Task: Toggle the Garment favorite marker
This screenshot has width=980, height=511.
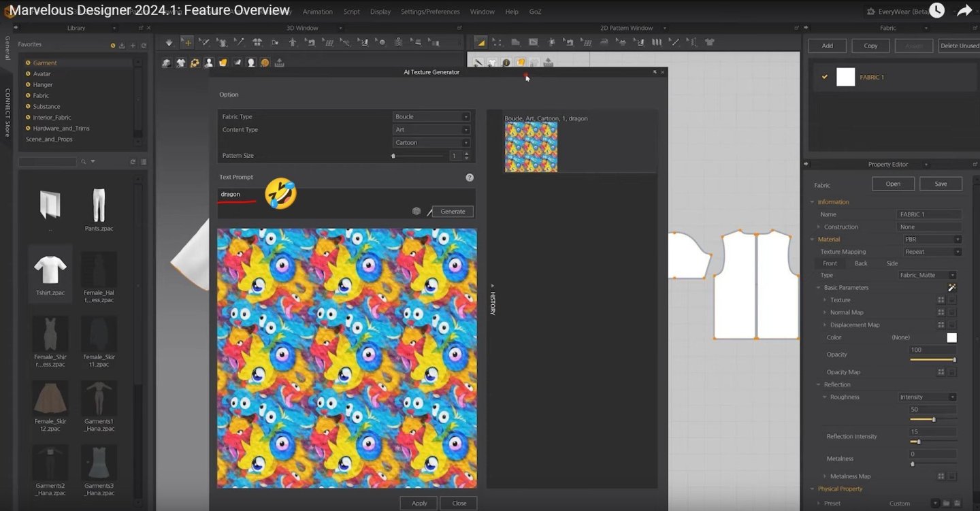Action: click(28, 63)
